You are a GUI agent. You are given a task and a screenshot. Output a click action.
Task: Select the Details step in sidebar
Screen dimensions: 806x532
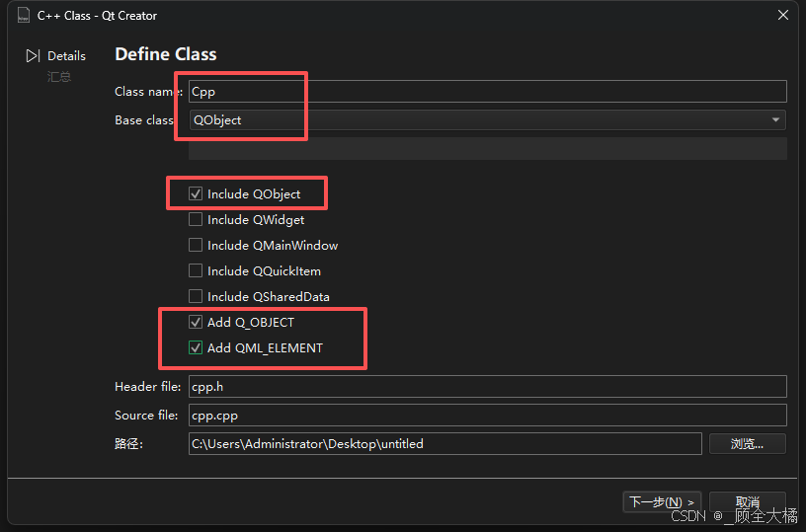coord(66,55)
